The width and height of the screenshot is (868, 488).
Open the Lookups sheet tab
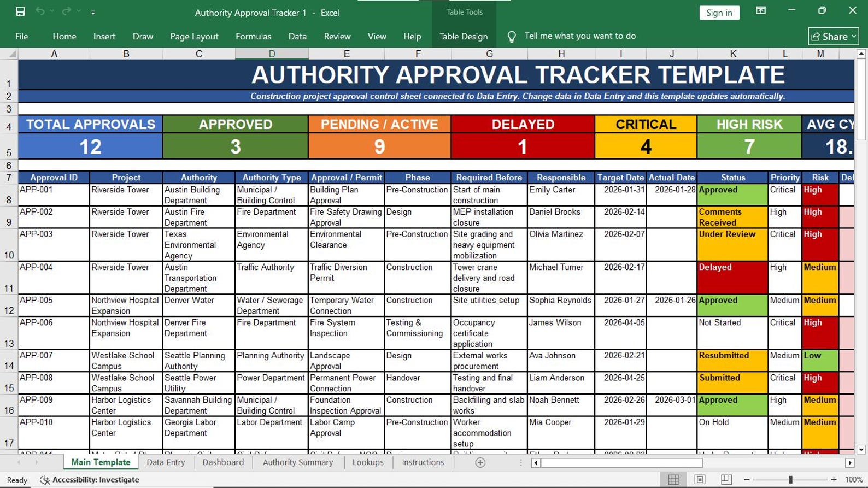point(368,462)
